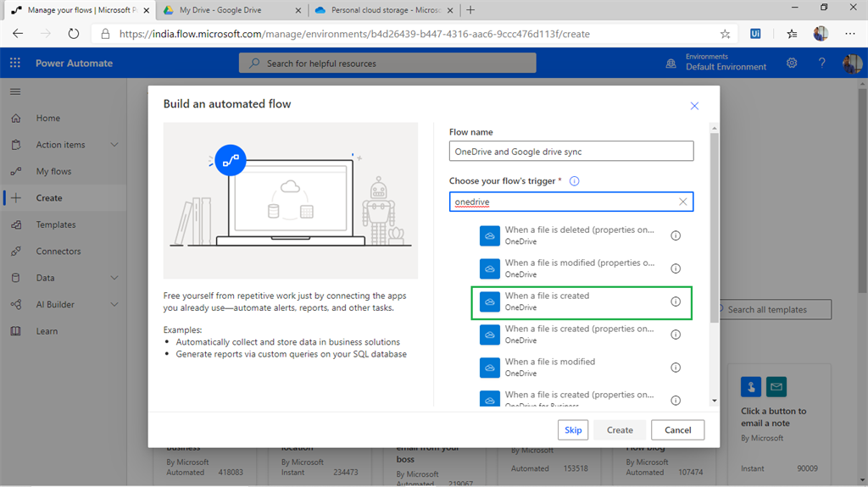The image size is (868, 487).
Task: Go to My flows
Action: coord(53,171)
